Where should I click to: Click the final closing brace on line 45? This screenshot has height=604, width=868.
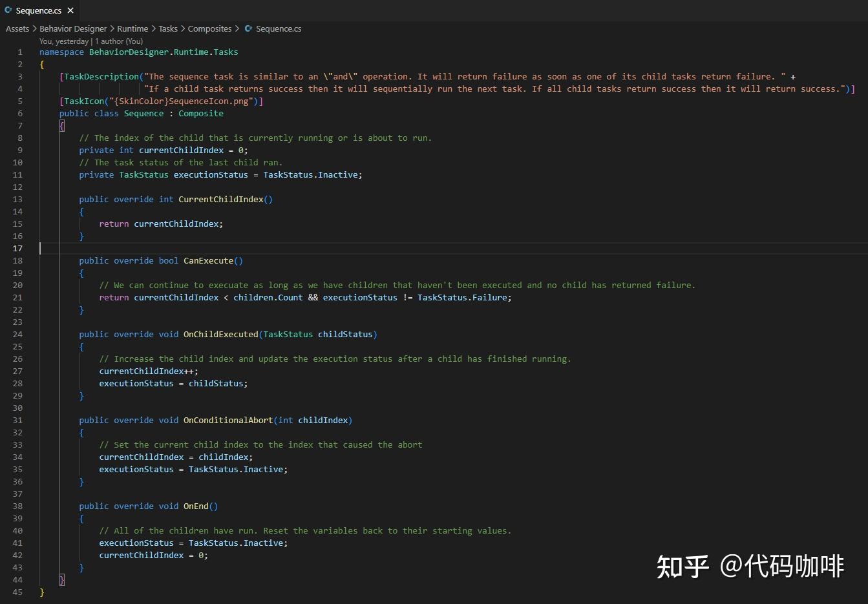pos(42,592)
